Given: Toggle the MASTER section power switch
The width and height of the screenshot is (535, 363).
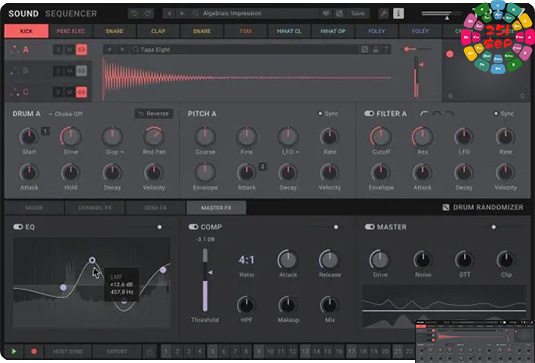Looking at the screenshot, I should (370, 227).
